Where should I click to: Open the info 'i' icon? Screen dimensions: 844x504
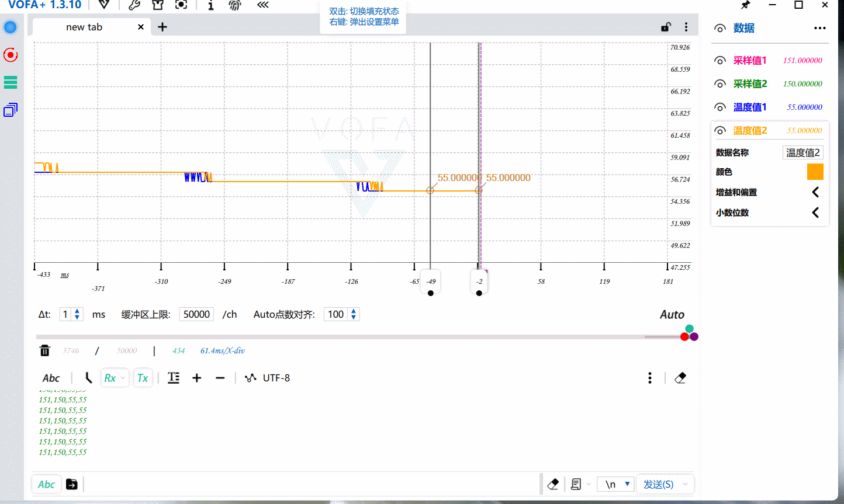click(210, 5)
